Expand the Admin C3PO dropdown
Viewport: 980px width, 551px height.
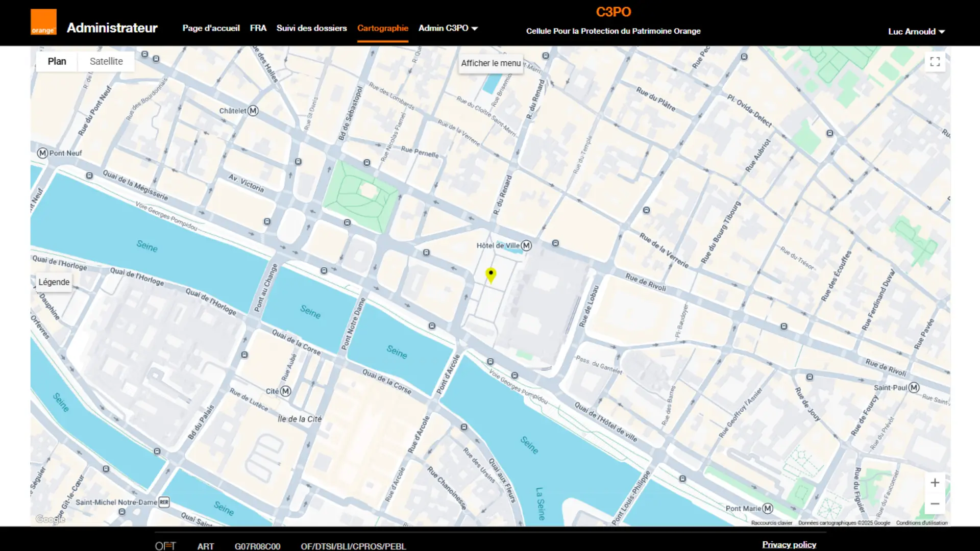(448, 29)
